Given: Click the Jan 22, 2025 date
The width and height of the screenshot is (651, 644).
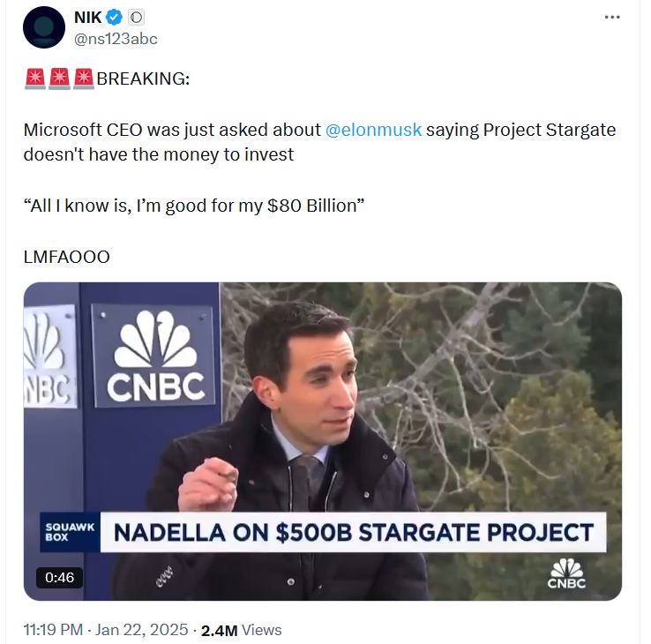Looking at the screenshot, I should click(x=142, y=630).
